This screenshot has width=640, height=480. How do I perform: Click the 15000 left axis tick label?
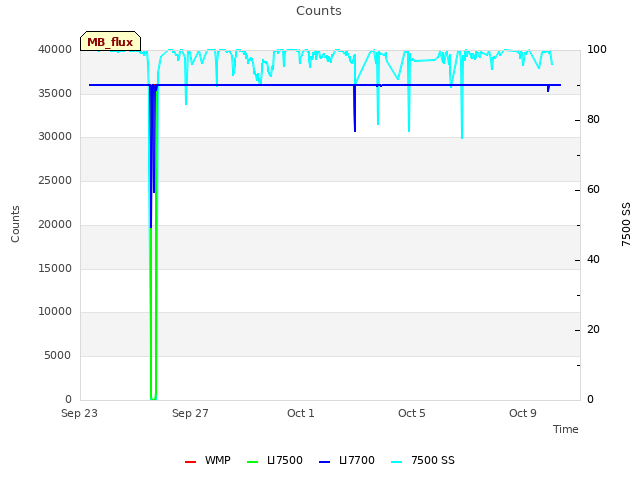55,268
